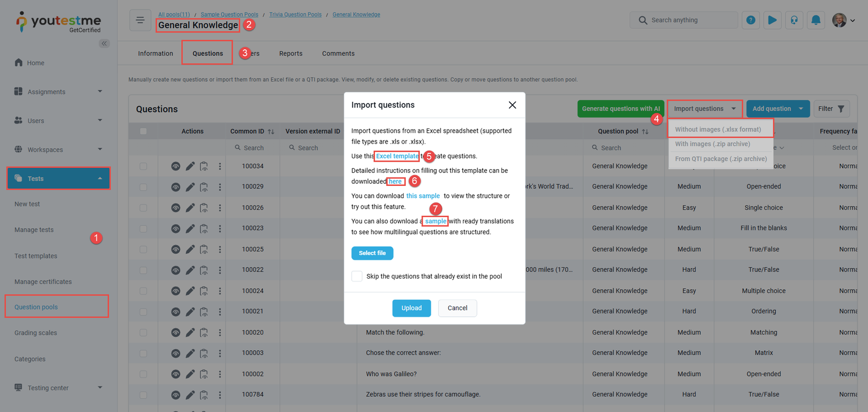The width and height of the screenshot is (868, 412).
Task: Toggle the select-all questions checkbox
Action: pyautogui.click(x=143, y=131)
